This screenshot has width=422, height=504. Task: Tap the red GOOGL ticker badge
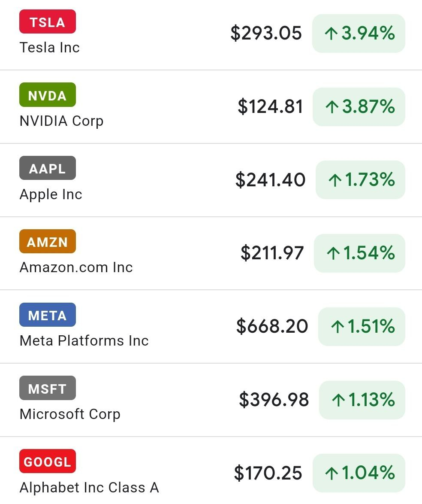tap(48, 461)
